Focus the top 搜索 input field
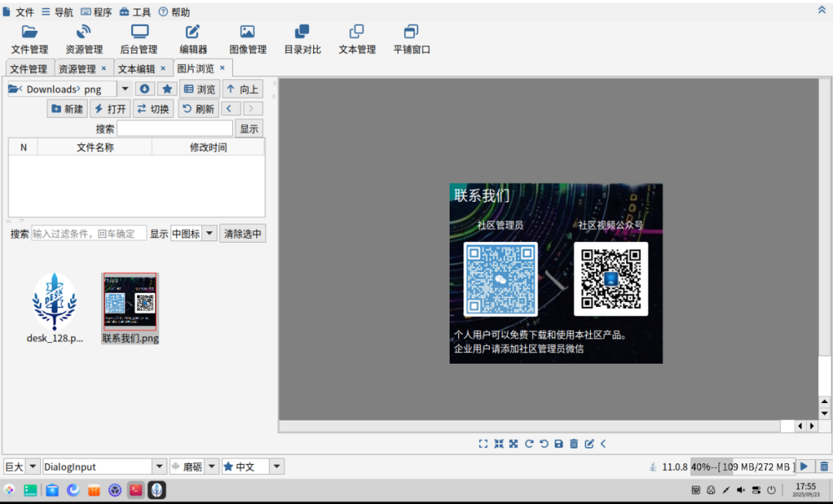The image size is (833, 504). [175, 129]
